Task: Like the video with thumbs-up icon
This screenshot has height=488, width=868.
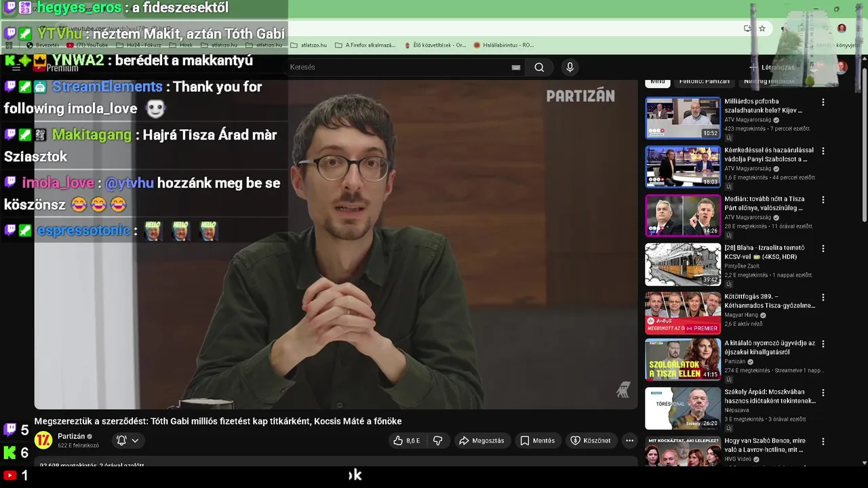Action: coord(407,441)
